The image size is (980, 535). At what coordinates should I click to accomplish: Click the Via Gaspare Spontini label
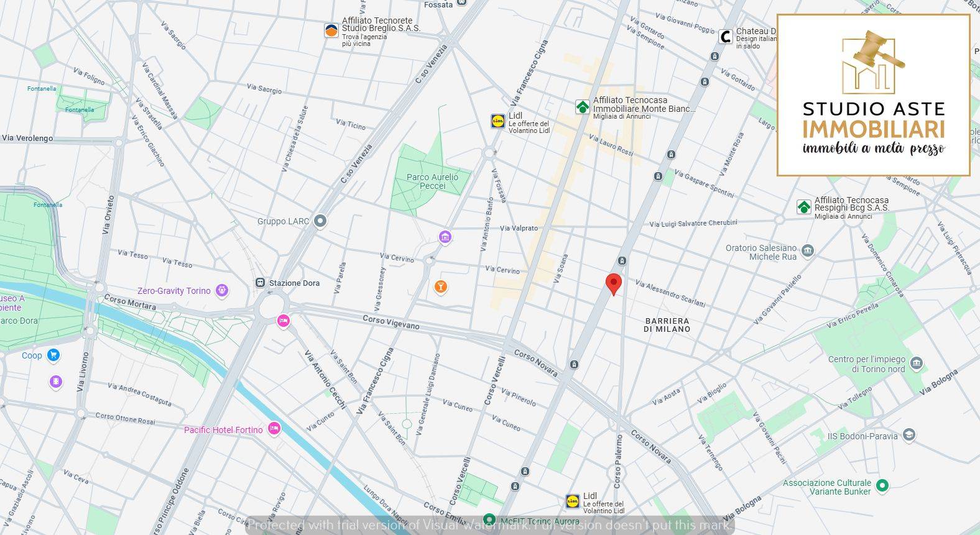[704, 184]
